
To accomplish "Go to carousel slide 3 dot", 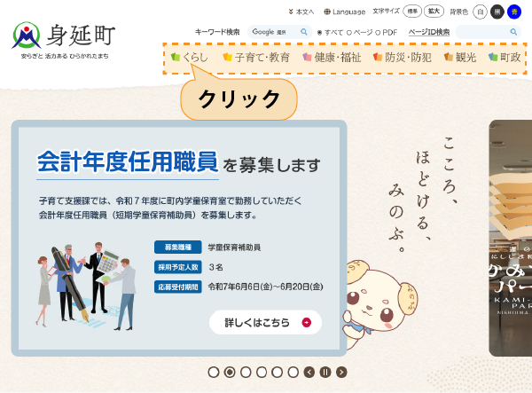I will point(246,373).
